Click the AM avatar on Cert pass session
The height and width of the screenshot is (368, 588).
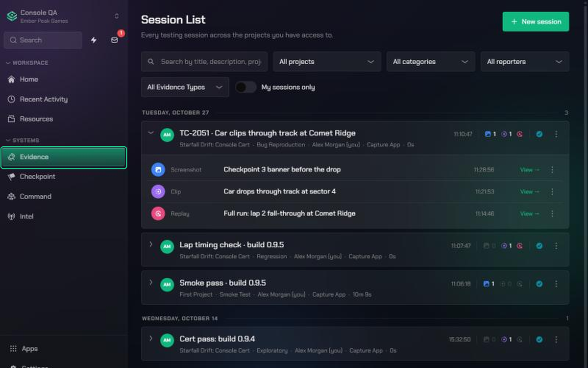(167, 340)
